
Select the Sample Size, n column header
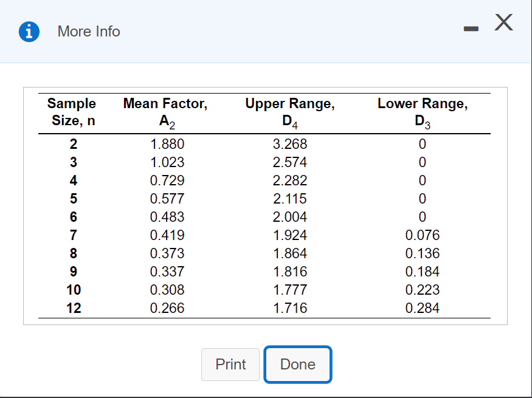pyautogui.click(x=72, y=112)
